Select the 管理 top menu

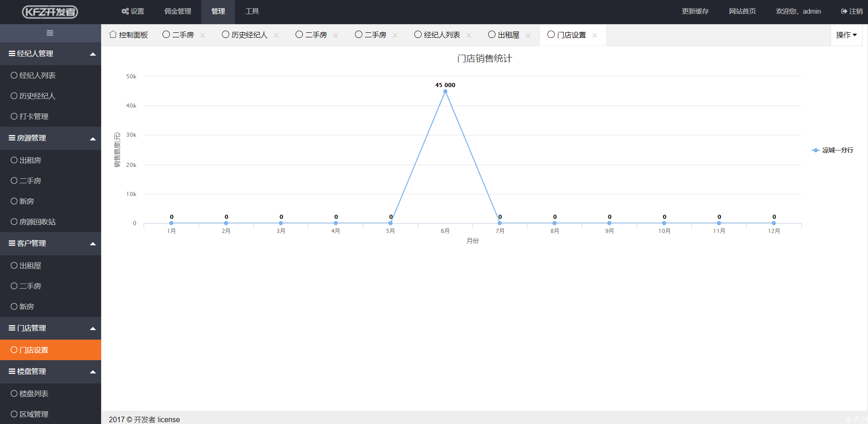coord(218,11)
